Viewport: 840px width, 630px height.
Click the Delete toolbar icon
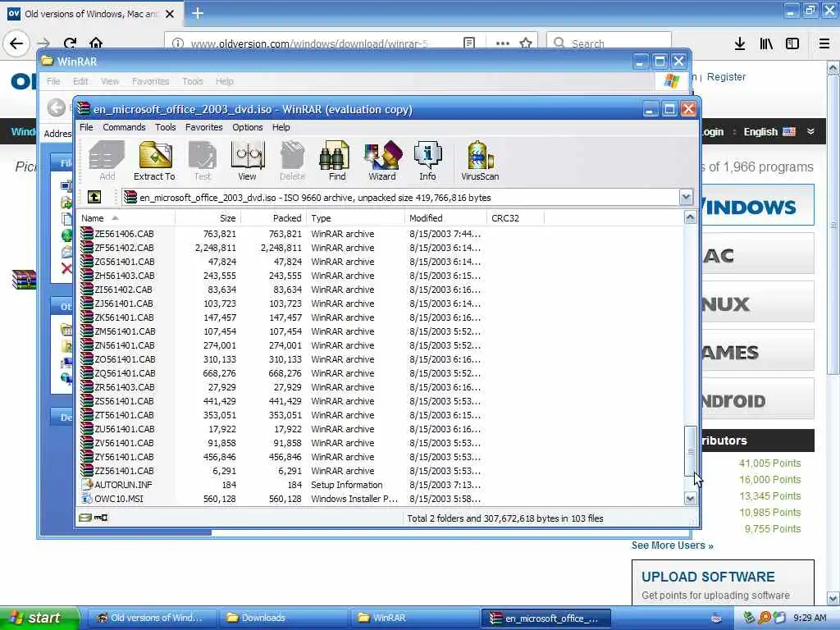292,160
